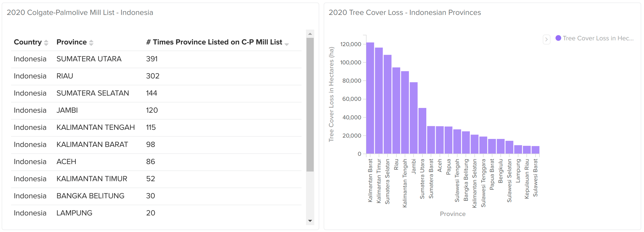The image size is (644, 232).
Task: Click the LAMPUNG province cell
Action: pos(74,213)
